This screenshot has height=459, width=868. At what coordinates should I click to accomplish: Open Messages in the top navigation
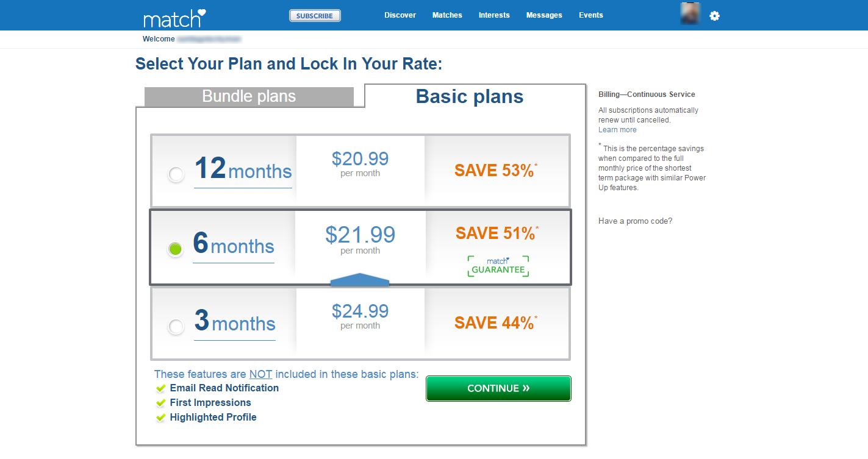pos(544,15)
